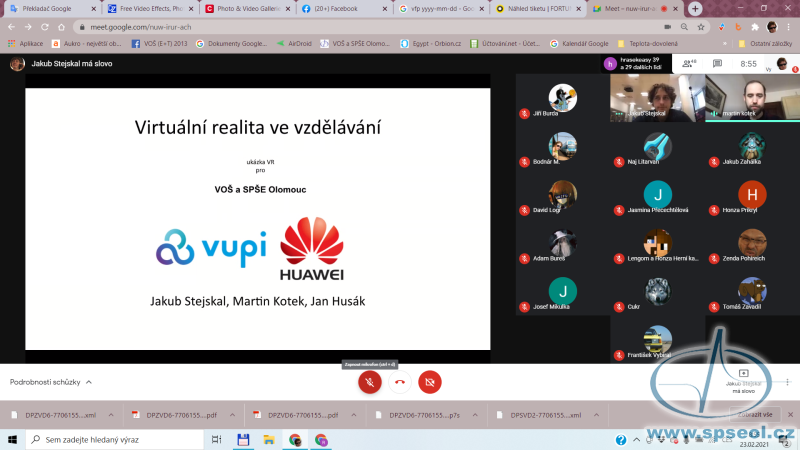
Task: Open the Kalendář Google bookmark
Action: coord(579,44)
